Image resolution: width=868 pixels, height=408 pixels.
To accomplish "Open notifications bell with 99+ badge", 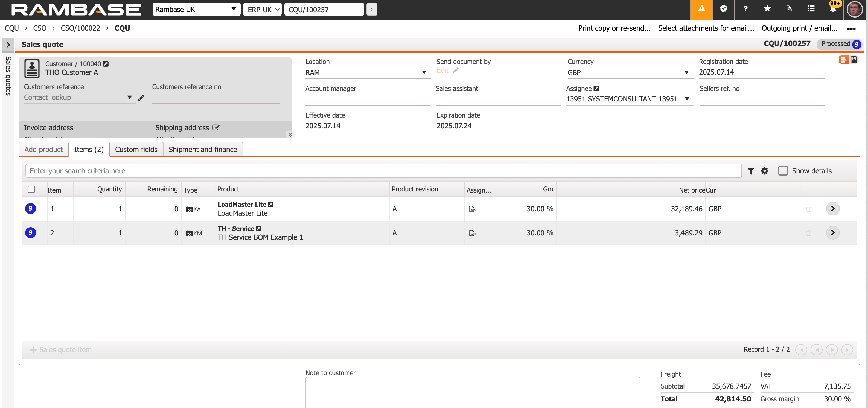I will [x=833, y=9].
